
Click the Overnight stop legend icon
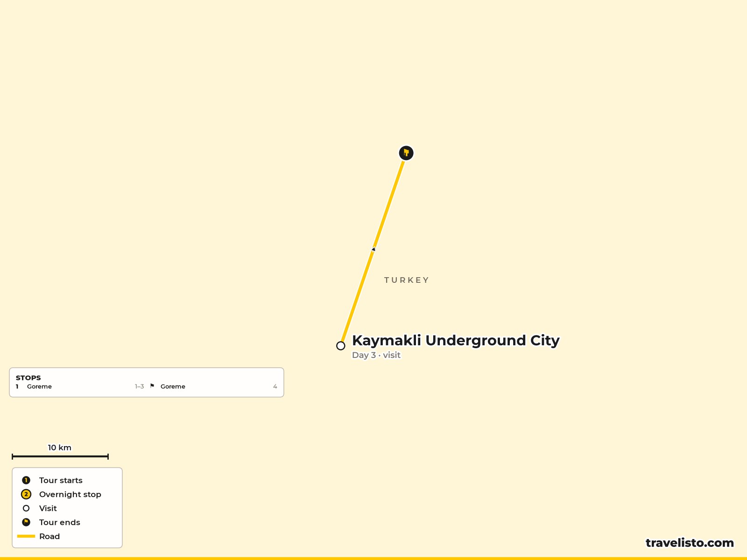pos(26,494)
